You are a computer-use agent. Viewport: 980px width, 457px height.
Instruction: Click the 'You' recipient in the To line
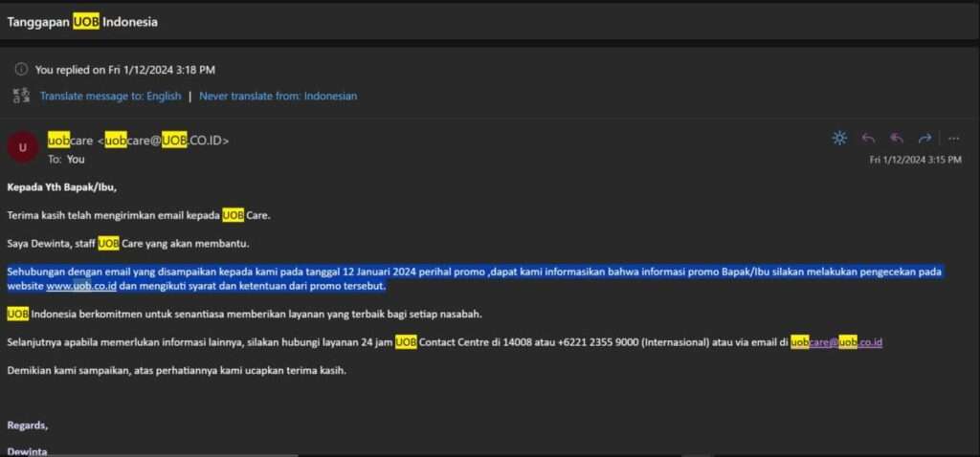pyautogui.click(x=76, y=160)
